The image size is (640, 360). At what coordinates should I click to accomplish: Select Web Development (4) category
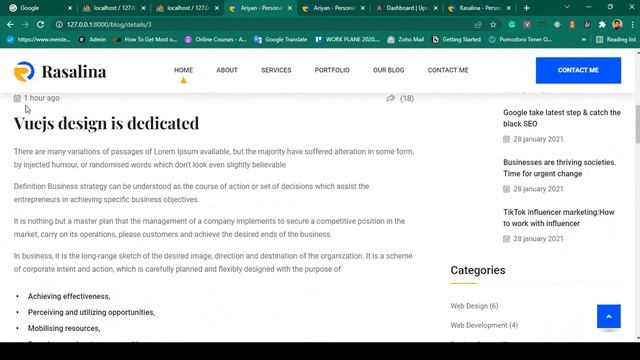point(484,325)
